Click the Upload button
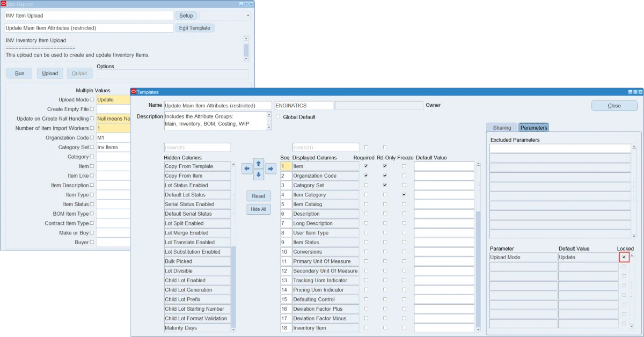Screen dimensions: 644x337 click(50, 74)
